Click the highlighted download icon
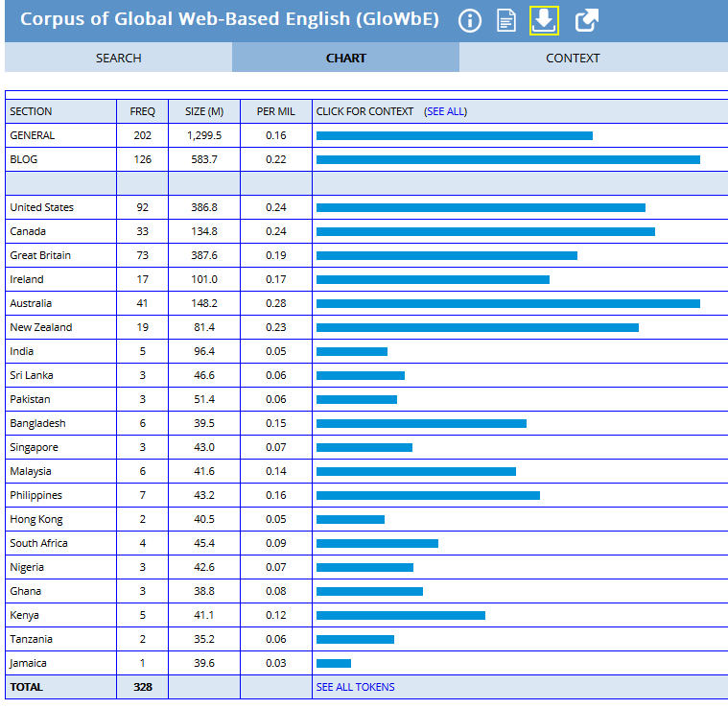The width and height of the screenshot is (728, 709). [x=544, y=20]
